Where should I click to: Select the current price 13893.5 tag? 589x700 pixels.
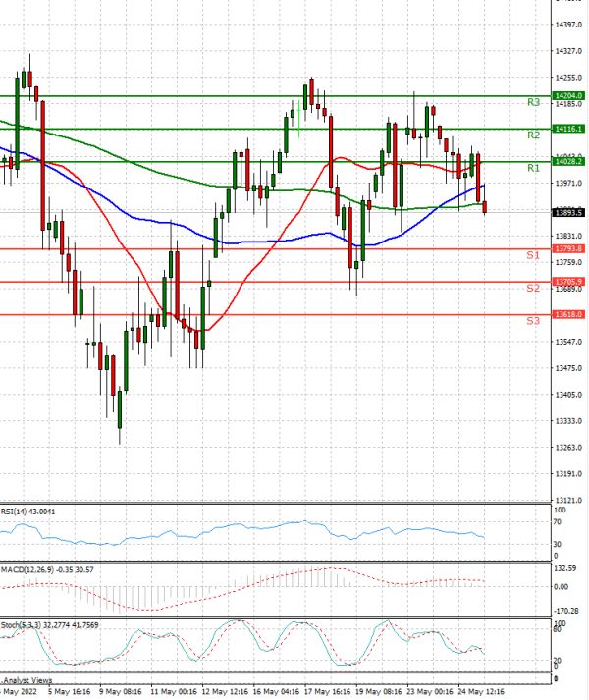568,212
